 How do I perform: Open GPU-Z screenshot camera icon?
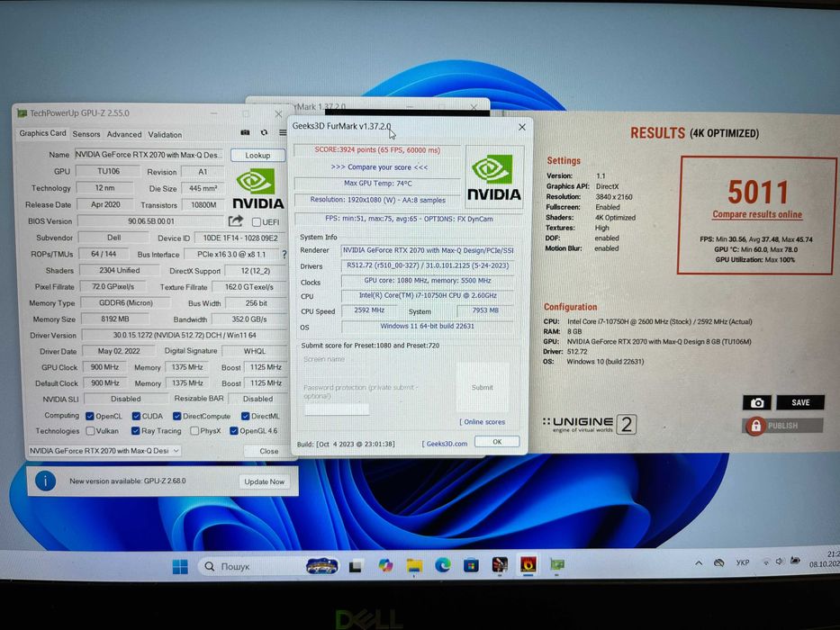245,132
